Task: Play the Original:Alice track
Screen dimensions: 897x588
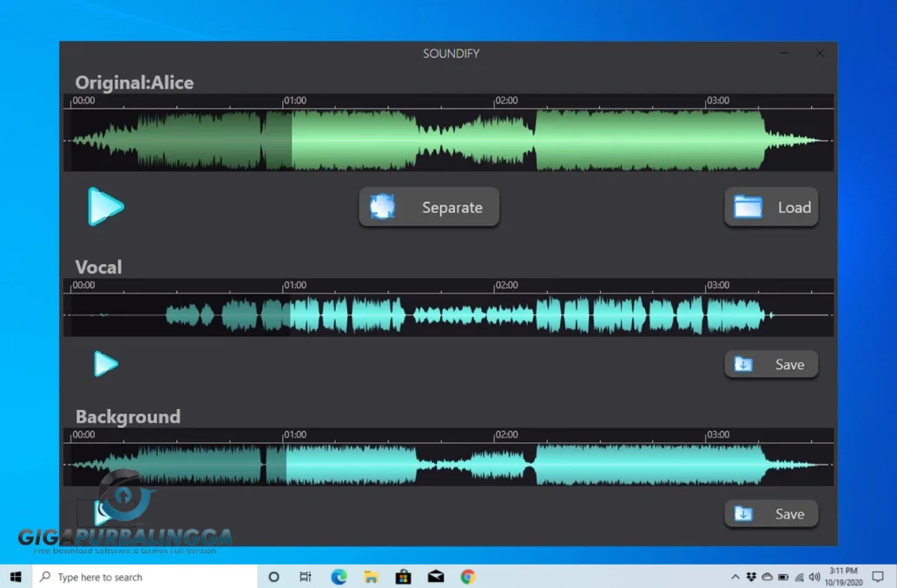Action: (104, 207)
